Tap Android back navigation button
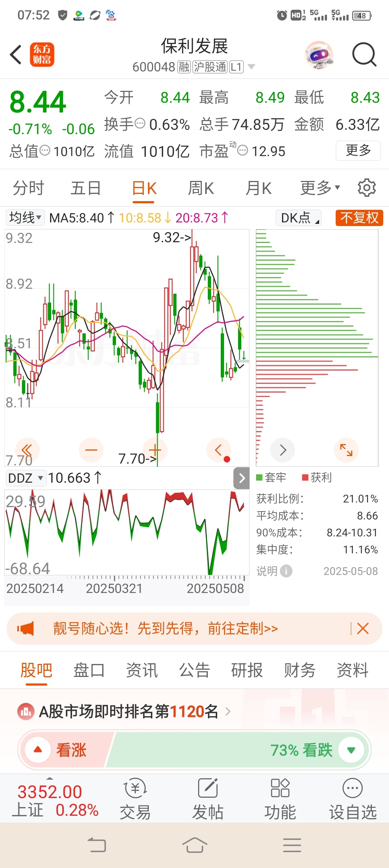The height and width of the screenshot is (868, 389). [x=97, y=845]
